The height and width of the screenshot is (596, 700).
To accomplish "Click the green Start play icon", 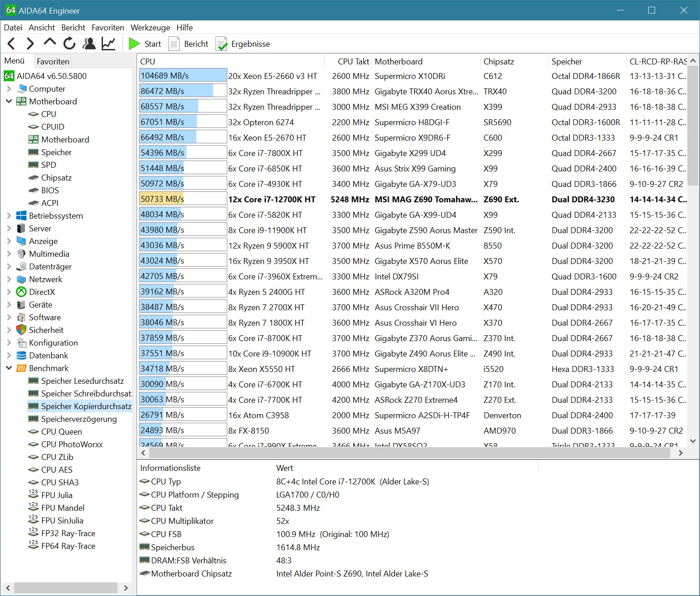I will pos(134,44).
